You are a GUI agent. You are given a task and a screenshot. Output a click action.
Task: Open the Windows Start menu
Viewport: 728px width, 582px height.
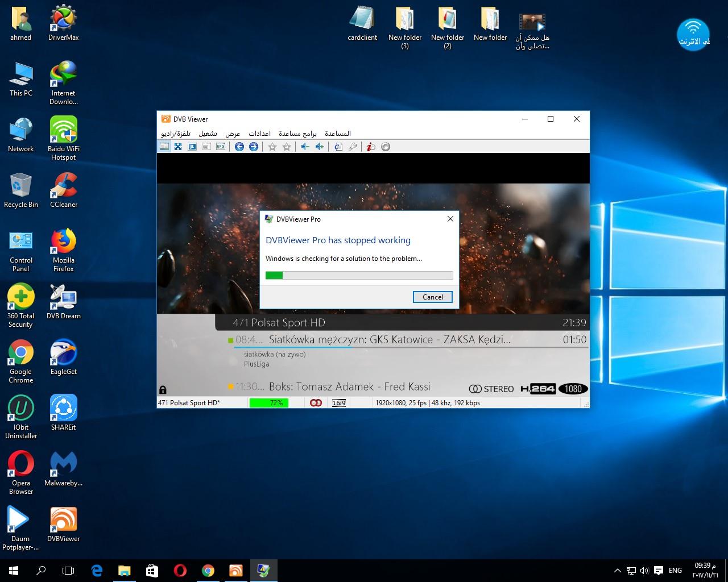point(14,571)
